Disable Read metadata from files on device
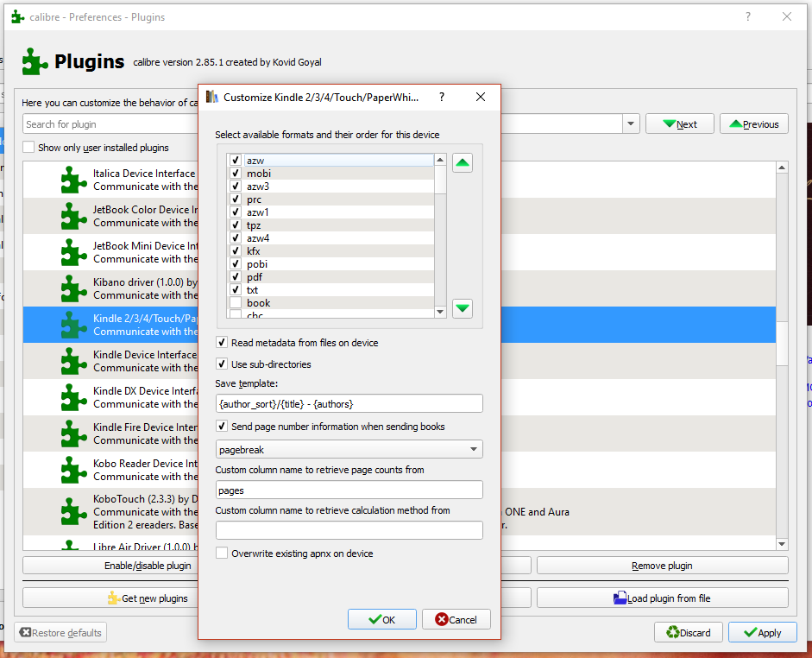 pyautogui.click(x=223, y=342)
